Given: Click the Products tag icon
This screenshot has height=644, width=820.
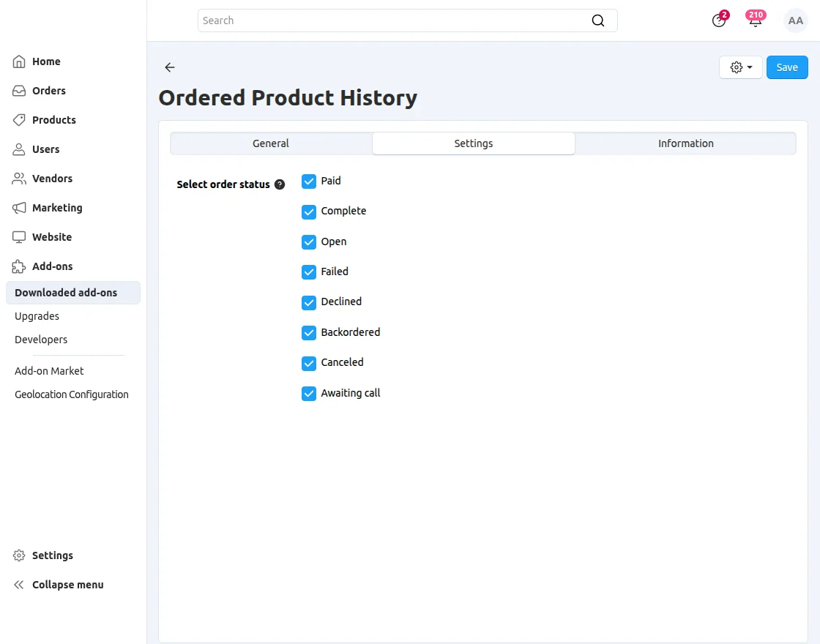Looking at the screenshot, I should coord(19,120).
